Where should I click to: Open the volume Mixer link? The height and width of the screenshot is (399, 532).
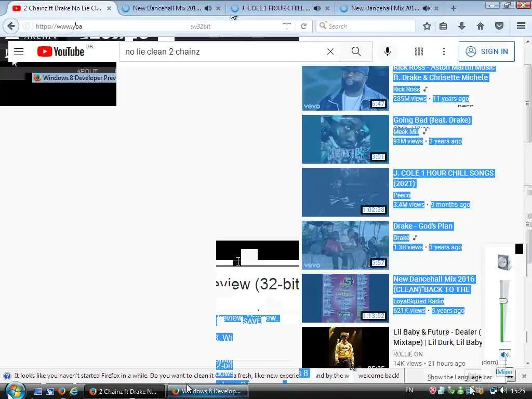[x=504, y=372]
